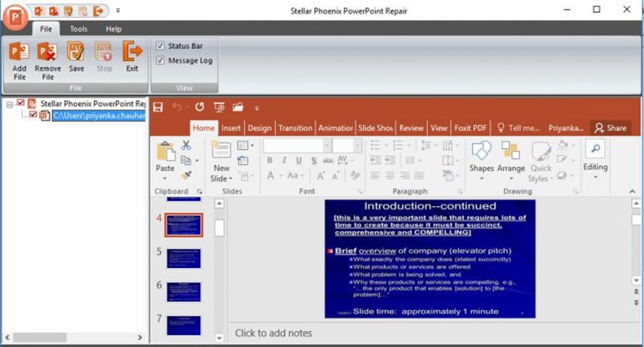Click the Undo arrow in PowerPoint toolbar

click(x=177, y=107)
